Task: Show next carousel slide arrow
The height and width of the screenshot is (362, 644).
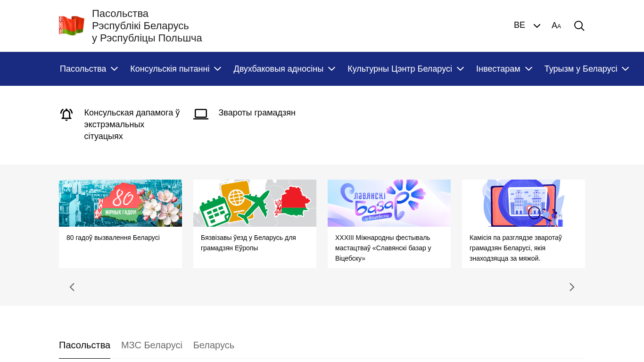Action: (x=572, y=287)
